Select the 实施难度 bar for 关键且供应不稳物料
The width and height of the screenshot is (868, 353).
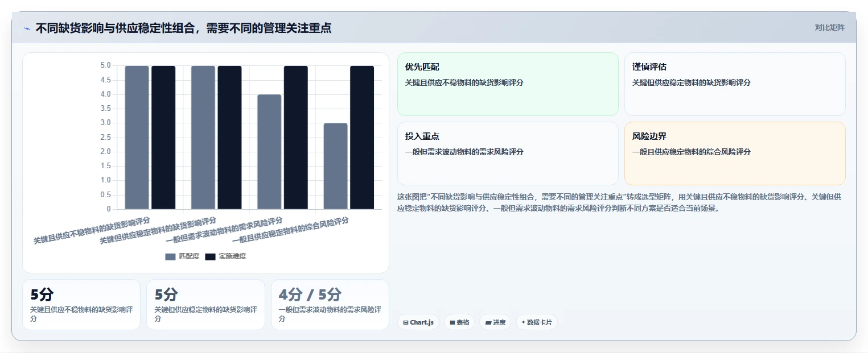pyautogui.click(x=163, y=138)
